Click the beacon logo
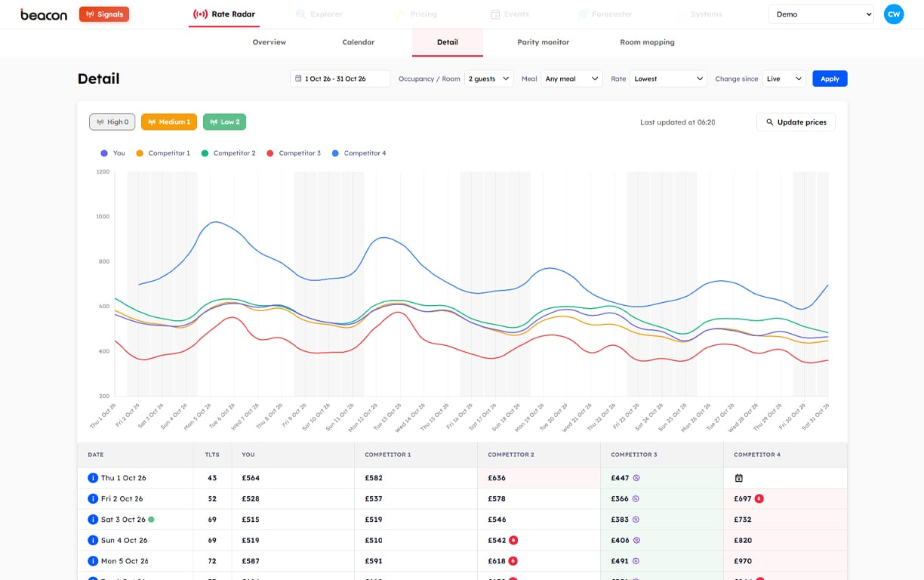 [x=44, y=14]
